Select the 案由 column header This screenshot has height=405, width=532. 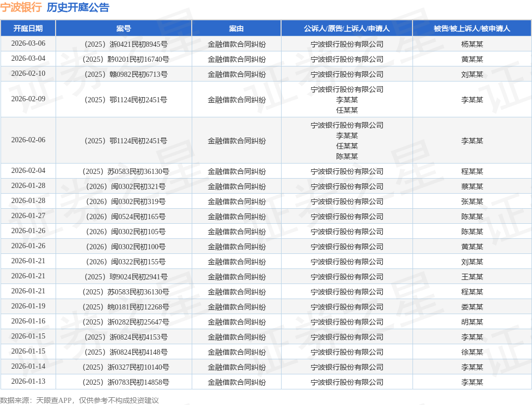pyautogui.click(x=236, y=29)
